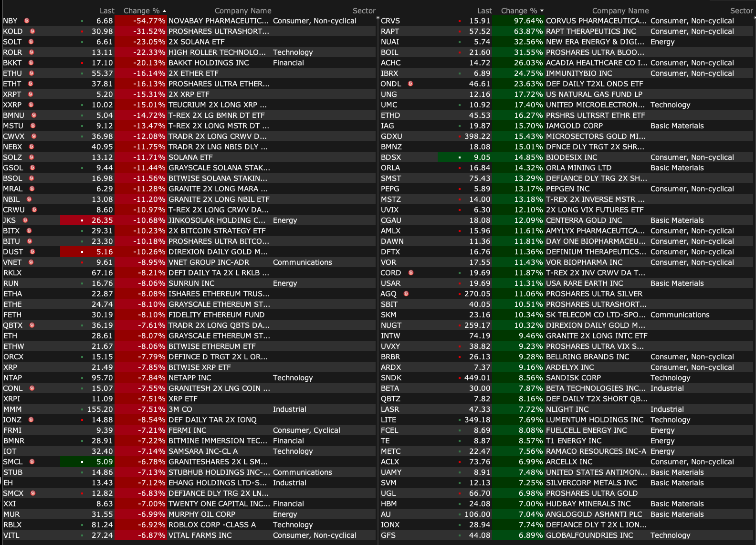Select the MMM ticker symbol
Viewport: 756px width, 545px height.
[12, 409]
